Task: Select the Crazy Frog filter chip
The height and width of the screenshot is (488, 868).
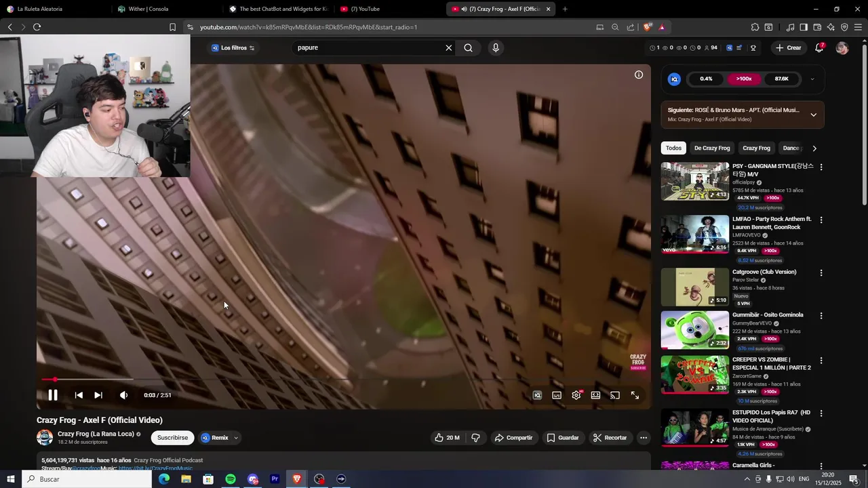Action: tap(756, 148)
